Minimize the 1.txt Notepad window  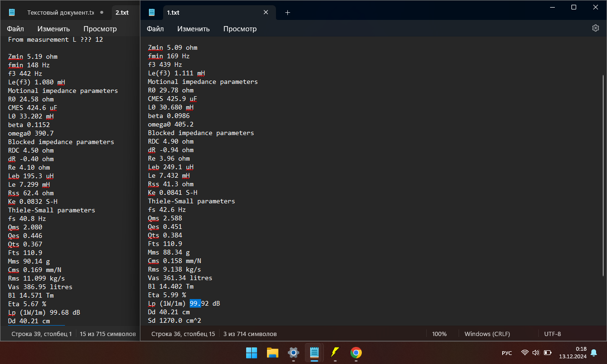coord(552,7)
